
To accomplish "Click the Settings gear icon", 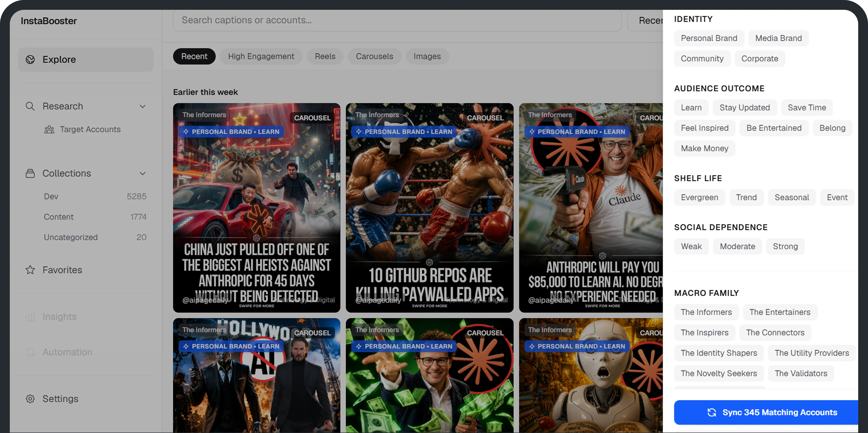I will (x=30, y=399).
